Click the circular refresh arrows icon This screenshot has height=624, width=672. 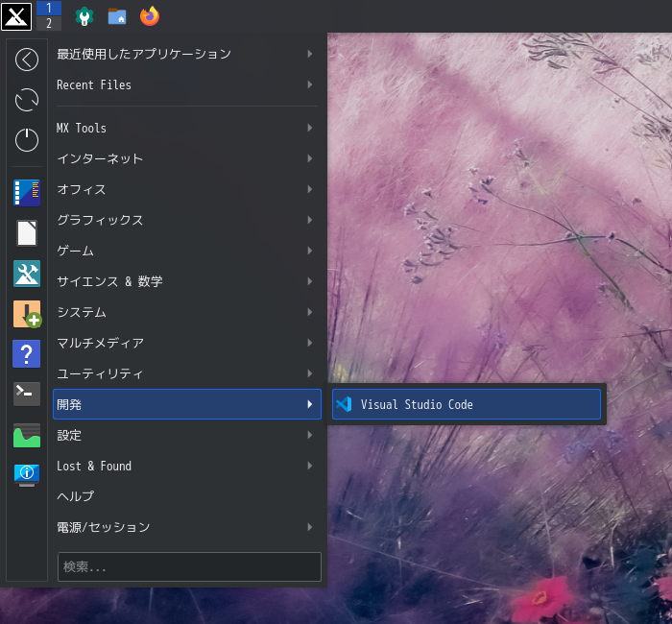coord(27,100)
